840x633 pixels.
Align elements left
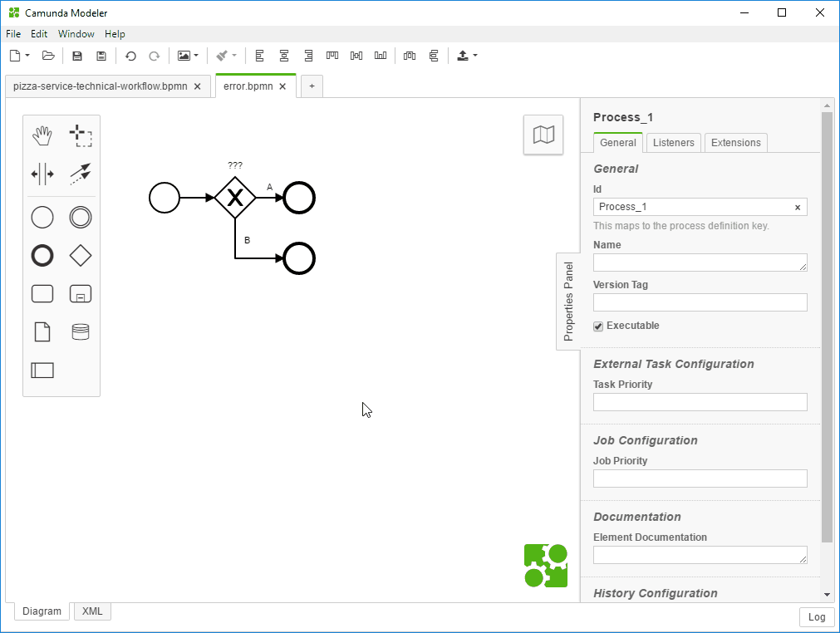(x=260, y=56)
